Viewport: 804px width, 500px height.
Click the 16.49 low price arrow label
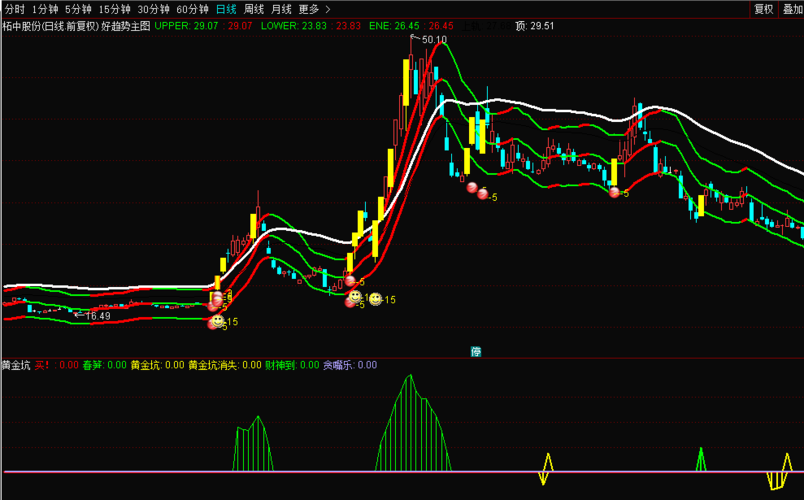point(93,316)
